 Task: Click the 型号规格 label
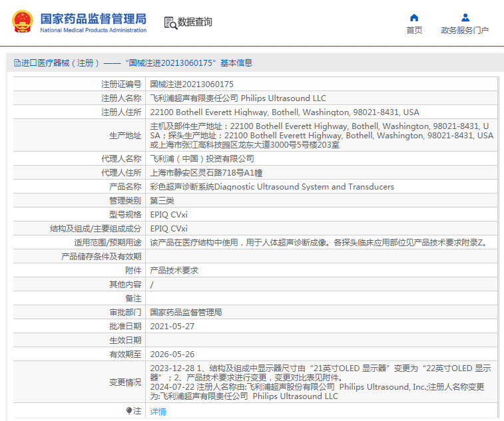coord(125,215)
